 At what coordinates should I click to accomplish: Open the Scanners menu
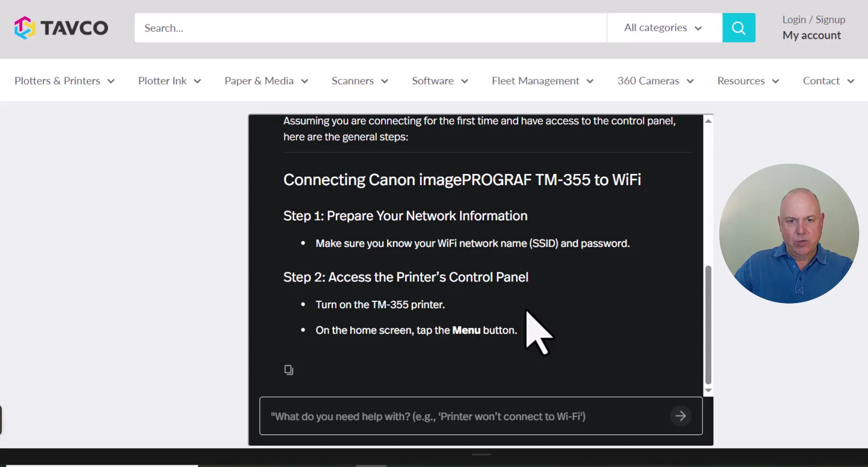click(359, 81)
